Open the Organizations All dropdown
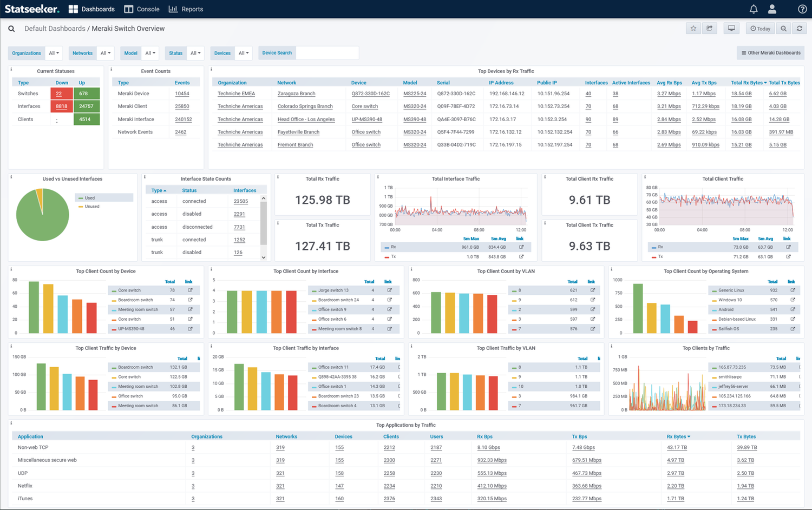The height and width of the screenshot is (510, 812). pyautogui.click(x=54, y=52)
